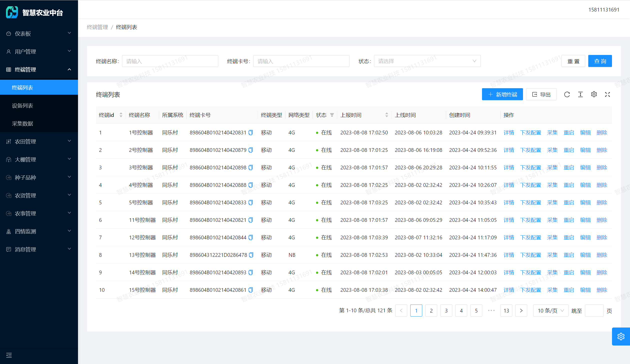Click the 重置 reset button

[x=573, y=61]
